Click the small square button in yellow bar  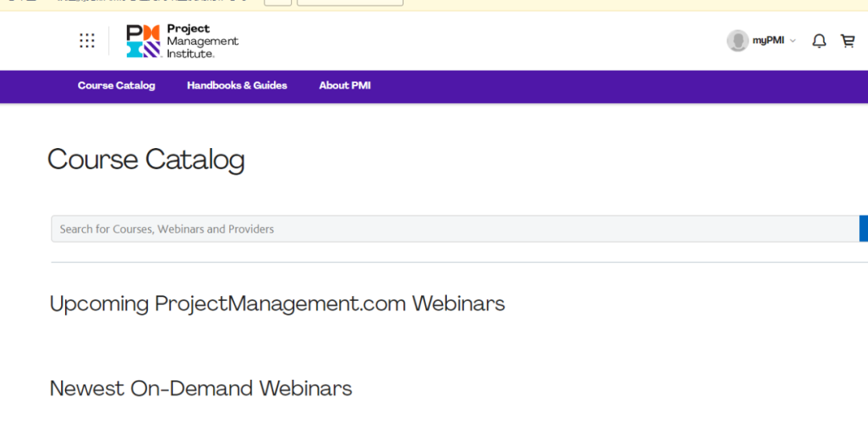(277, 2)
